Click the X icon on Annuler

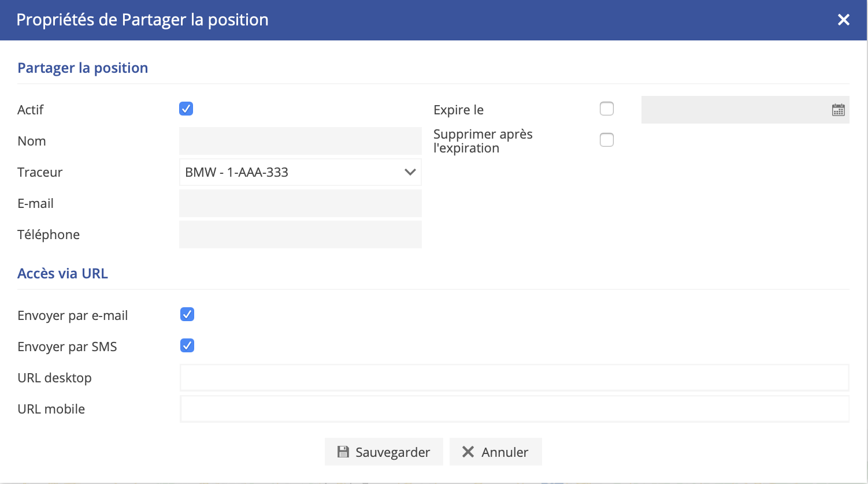click(x=468, y=452)
